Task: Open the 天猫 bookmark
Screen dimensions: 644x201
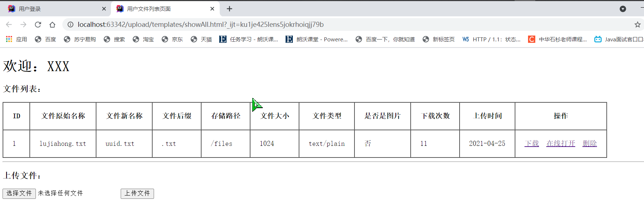Action: coord(201,39)
